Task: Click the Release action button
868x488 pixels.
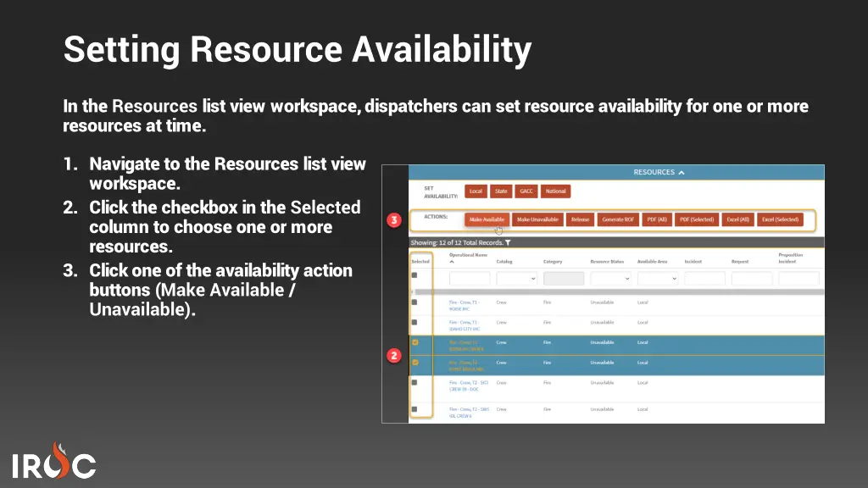Action: pos(580,219)
